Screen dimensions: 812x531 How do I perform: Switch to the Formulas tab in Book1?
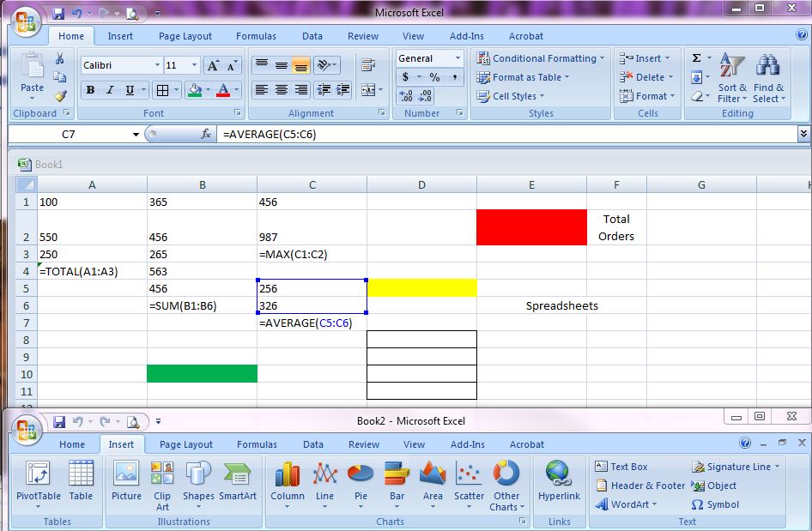point(256,36)
